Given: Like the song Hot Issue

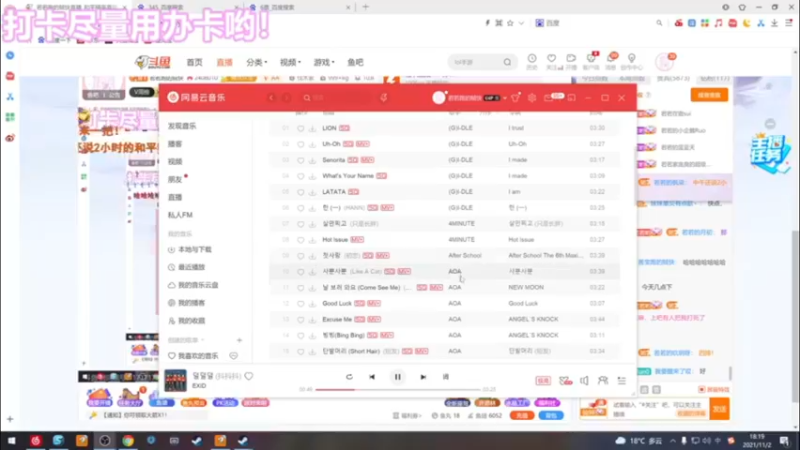Looking at the screenshot, I should tap(301, 240).
